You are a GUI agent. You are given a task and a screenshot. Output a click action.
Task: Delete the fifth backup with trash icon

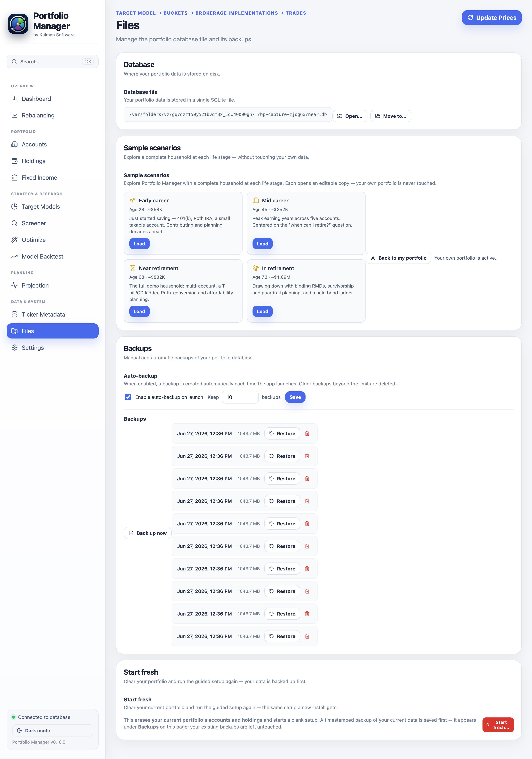[x=307, y=524]
